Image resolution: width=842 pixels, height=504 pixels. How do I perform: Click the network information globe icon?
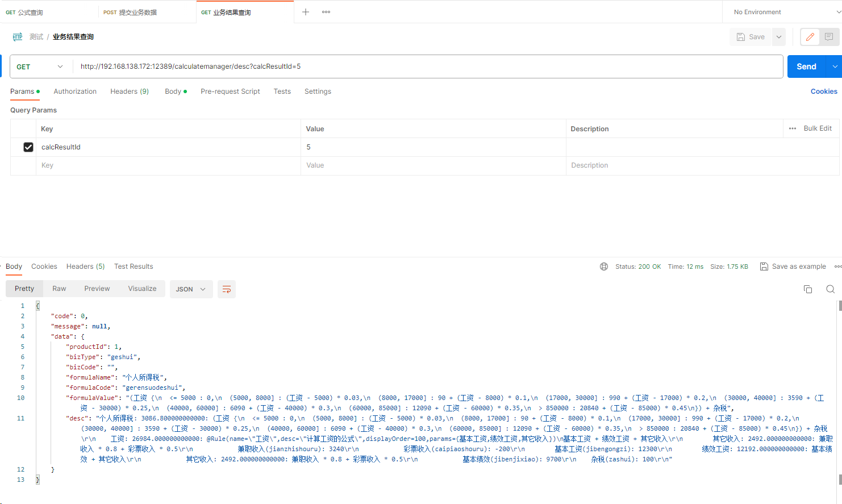603,266
